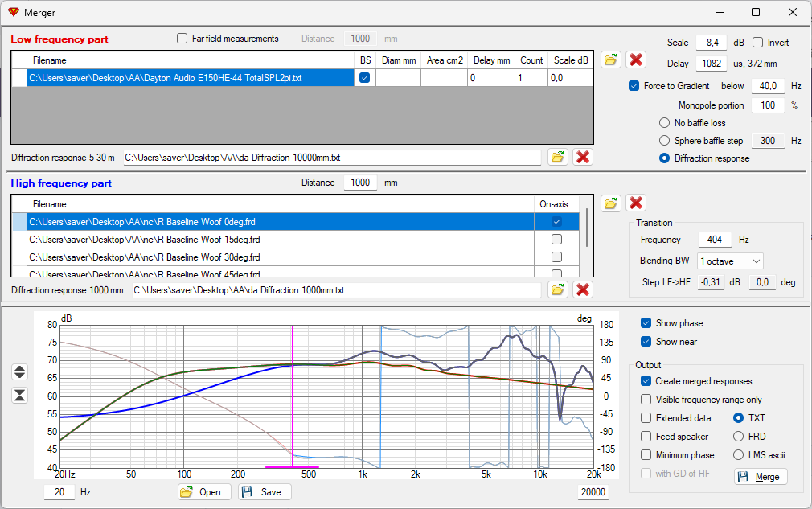812x509 pixels.
Task: Uncheck Create merged responses
Action: 646,381
